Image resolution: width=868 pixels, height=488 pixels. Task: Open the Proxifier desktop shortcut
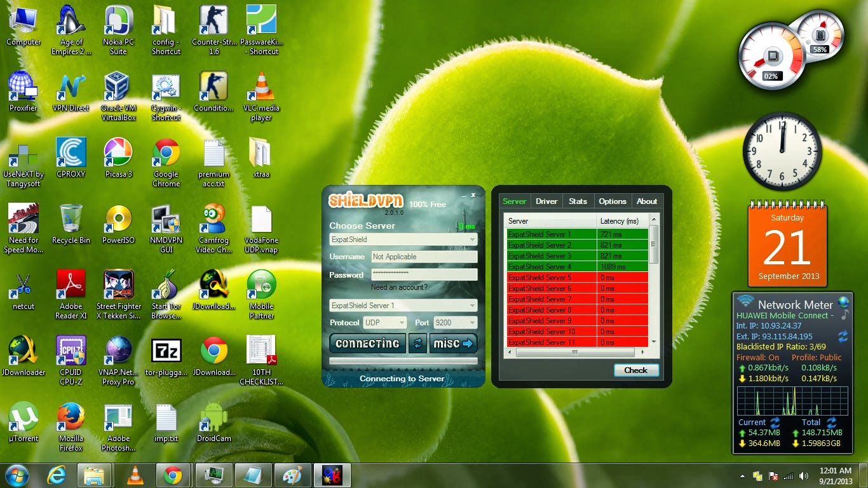pyautogui.click(x=24, y=91)
